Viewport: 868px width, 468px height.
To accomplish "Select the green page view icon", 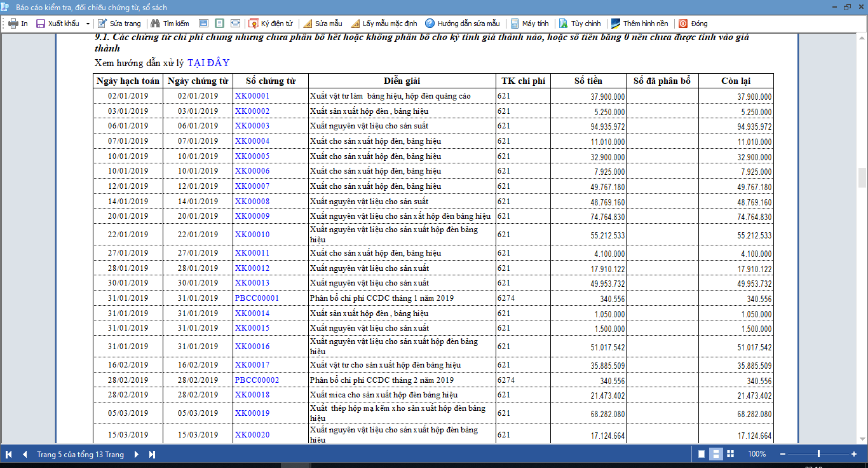I will click(219, 24).
